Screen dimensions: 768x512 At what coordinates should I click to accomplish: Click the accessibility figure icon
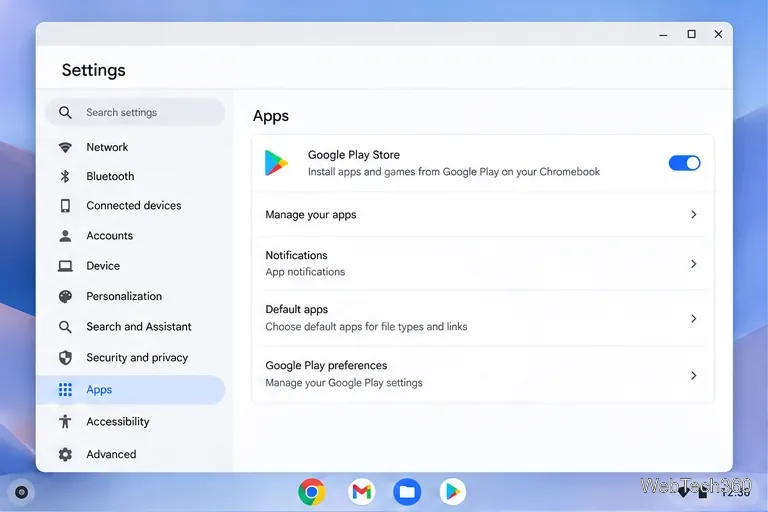[65, 421]
